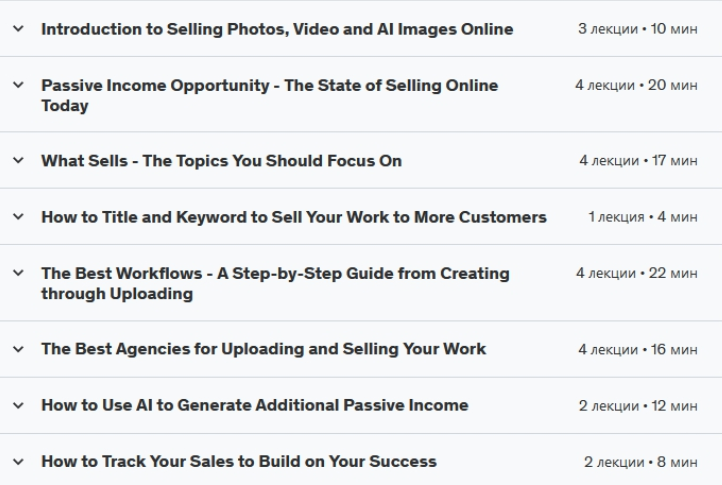Screen dimensions: 722x485
Task: Click the 1 лекция • 4 мин label
Action: coord(643,217)
